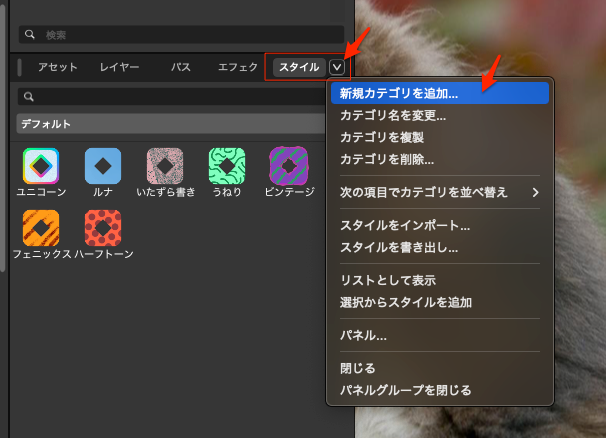Image resolution: width=606 pixels, height=438 pixels.
Task: Switch to the アセット tab
Action: [x=57, y=67]
